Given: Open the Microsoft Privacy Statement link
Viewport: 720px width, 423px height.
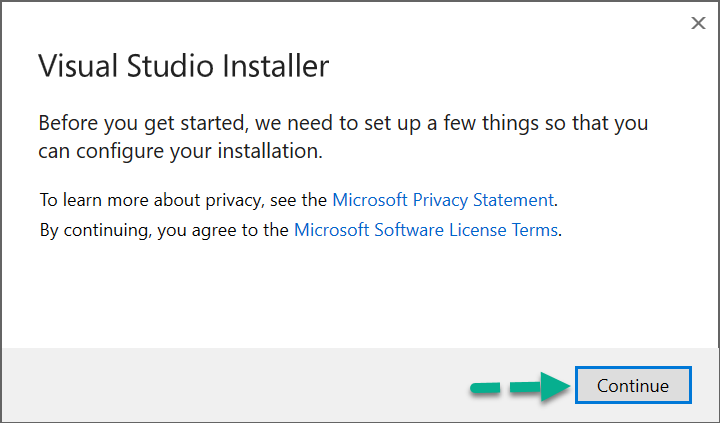Looking at the screenshot, I should tap(442, 199).
